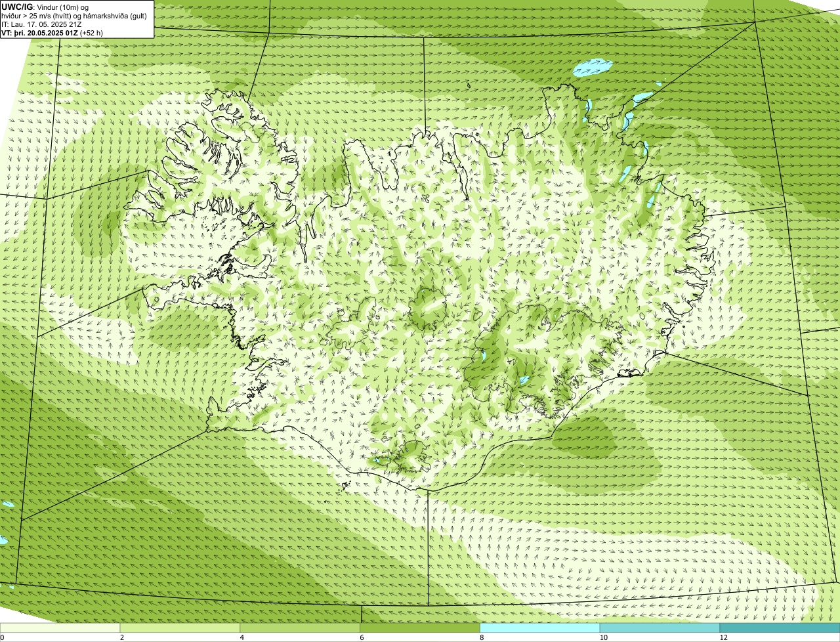
Task: Select the 'hviður > 25 m/s (hvítt)' description line
Action: pyautogui.click(x=74, y=15)
